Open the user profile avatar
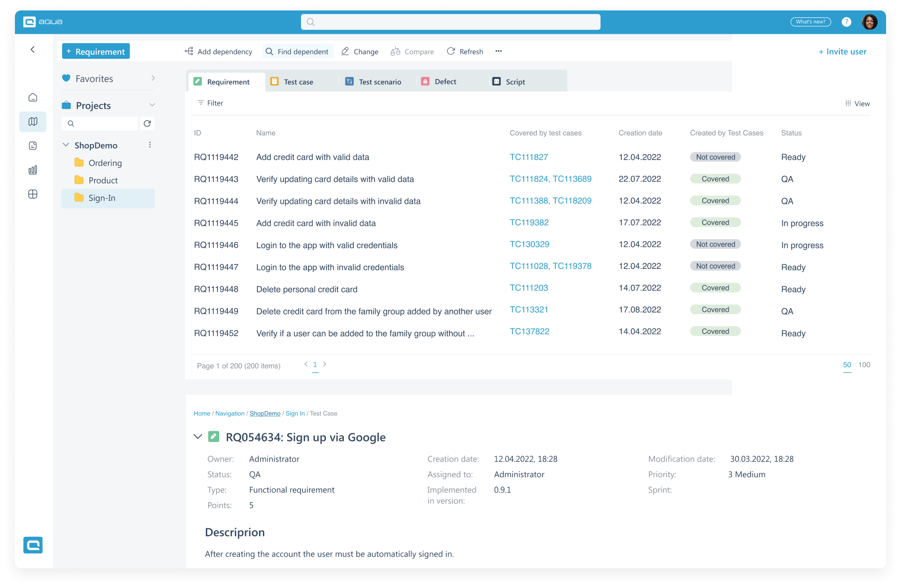 point(869,22)
